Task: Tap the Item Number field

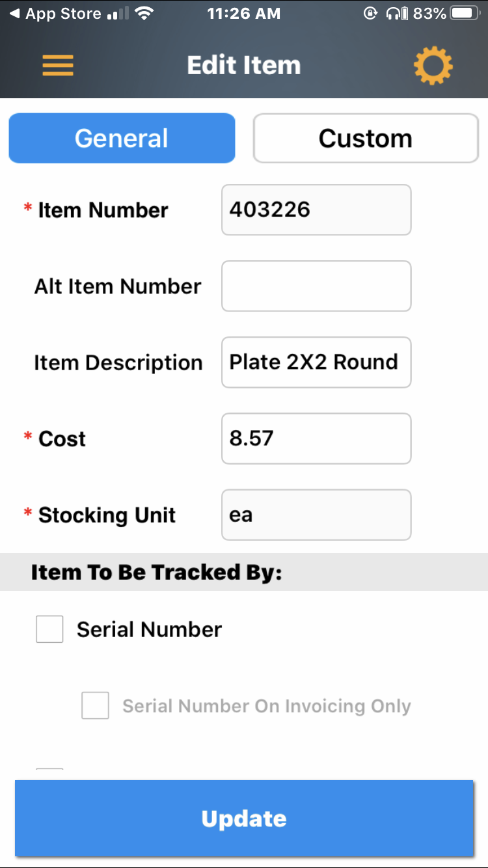Action: tap(316, 210)
